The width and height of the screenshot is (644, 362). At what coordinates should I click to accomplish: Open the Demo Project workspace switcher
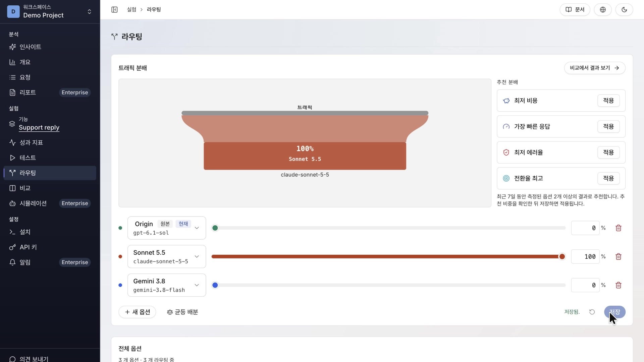[50, 11]
